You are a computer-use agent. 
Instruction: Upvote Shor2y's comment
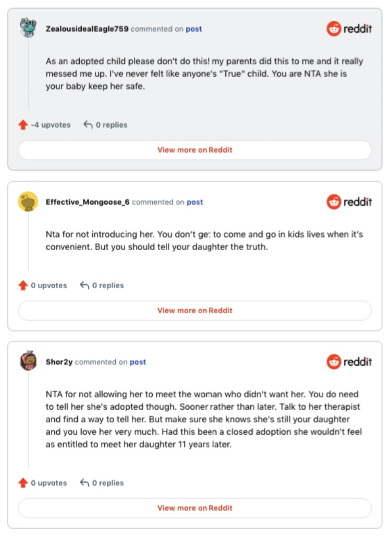tap(23, 483)
